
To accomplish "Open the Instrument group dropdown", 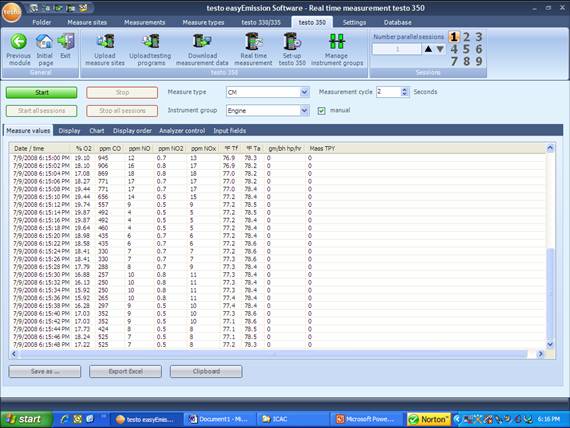I will [x=305, y=111].
